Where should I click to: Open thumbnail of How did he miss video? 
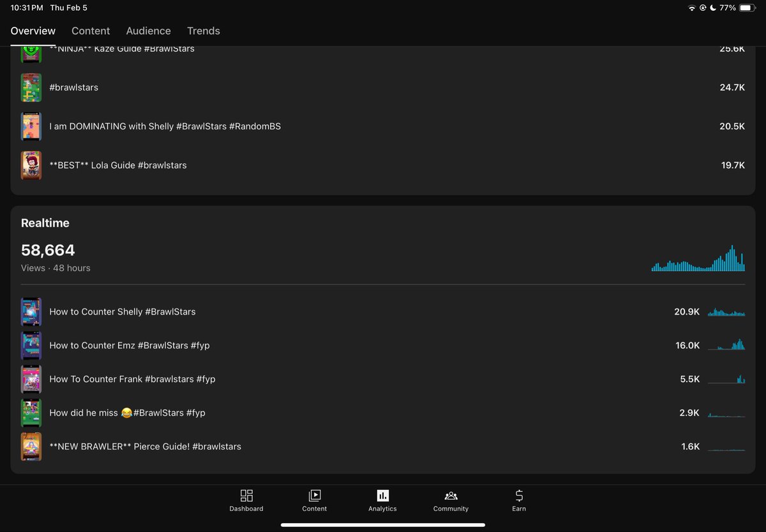(x=31, y=413)
